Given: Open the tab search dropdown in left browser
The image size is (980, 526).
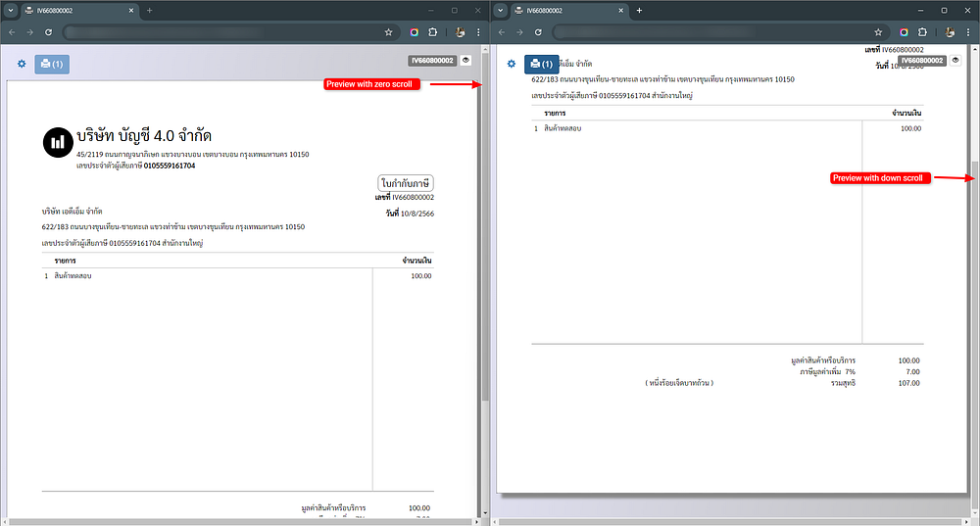Looking at the screenshot, I should (10, 10).
